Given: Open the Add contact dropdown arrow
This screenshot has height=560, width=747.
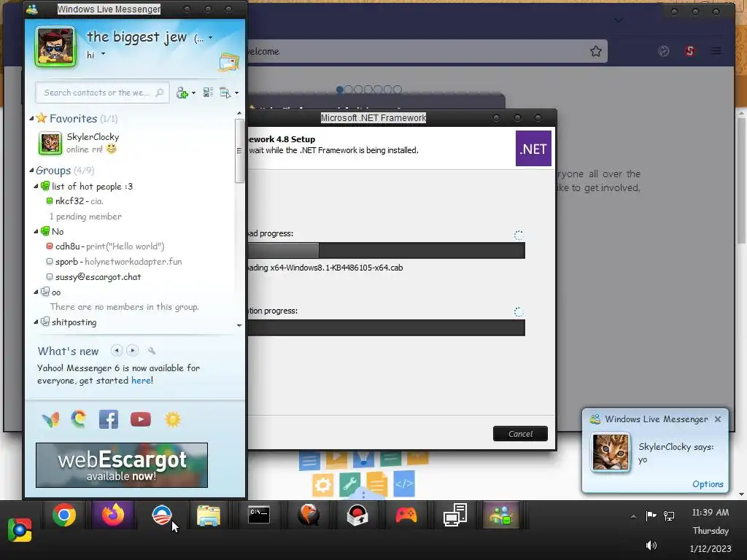Looking at the screenshot, I should [193, 93].
